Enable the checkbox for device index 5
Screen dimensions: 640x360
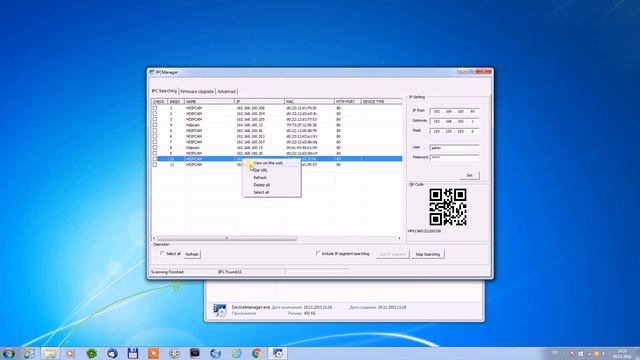point(155,131)
